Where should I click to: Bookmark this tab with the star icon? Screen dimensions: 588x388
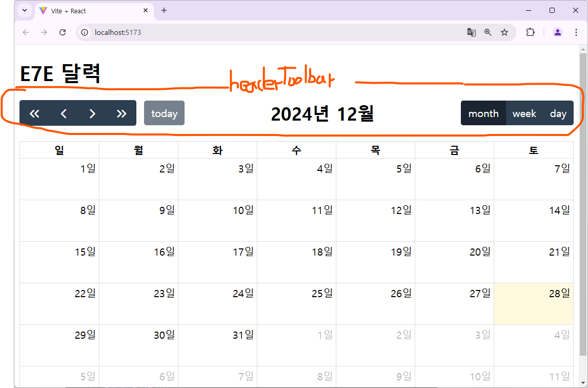point(504,32)
